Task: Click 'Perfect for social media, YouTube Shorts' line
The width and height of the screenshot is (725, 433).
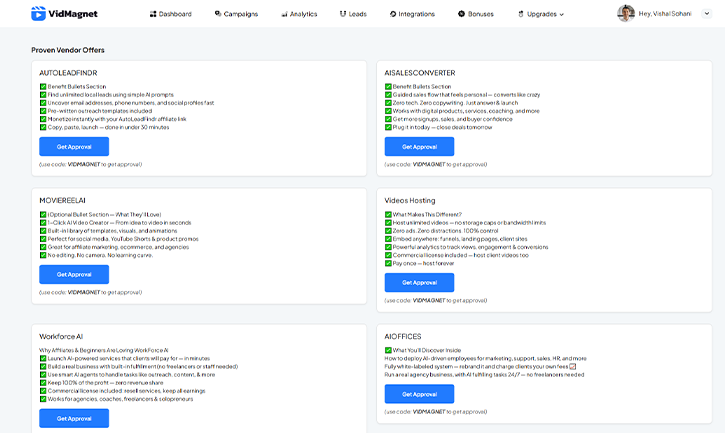Action: pos(123,239)
